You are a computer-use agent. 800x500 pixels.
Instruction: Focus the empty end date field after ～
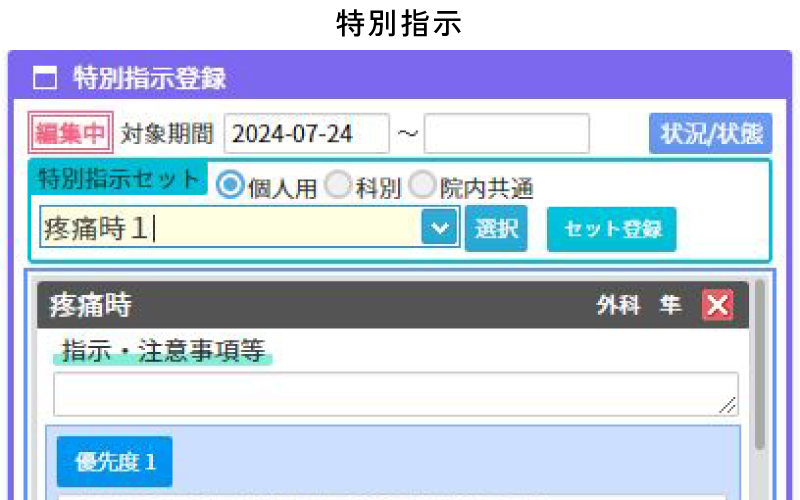[x=506, y=134]
